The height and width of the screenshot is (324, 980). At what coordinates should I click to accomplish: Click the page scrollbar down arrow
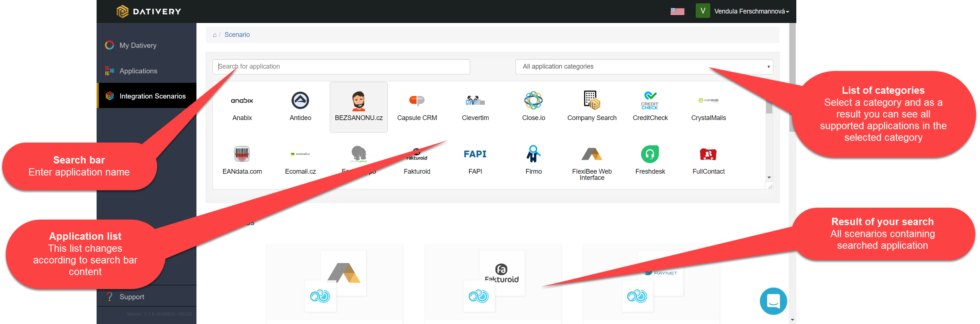[x=792, y=320]
